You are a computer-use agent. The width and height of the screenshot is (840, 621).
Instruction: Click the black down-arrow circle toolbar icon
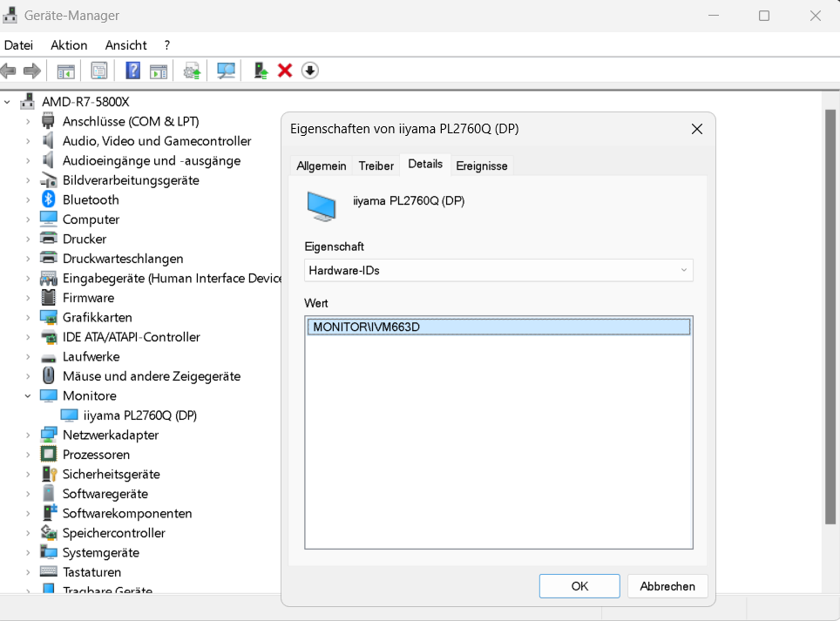coord(309,71)
